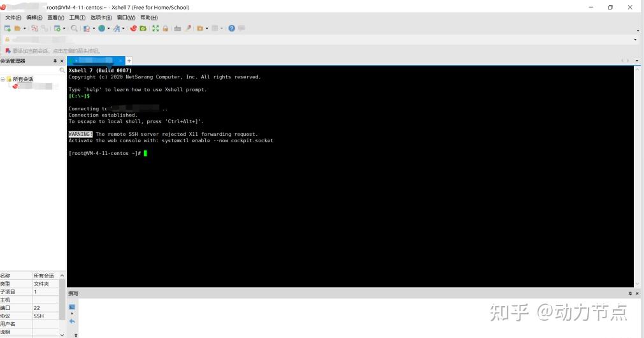Open the 查看(V) menu
The image size is (644, 338).
tap(55, 18)
